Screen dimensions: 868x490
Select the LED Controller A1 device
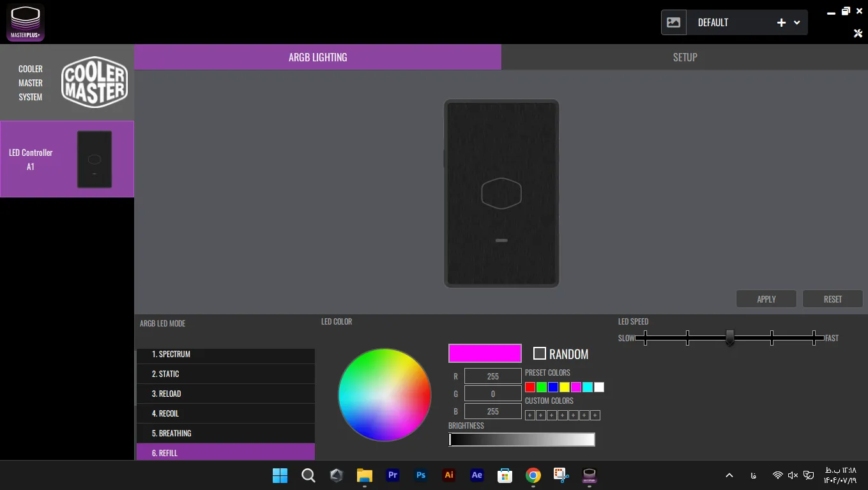(x=67, y=159)
